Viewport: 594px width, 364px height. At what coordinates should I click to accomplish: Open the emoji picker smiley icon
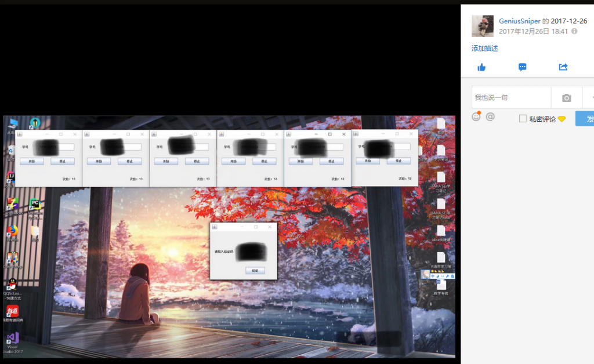tap(476, 116)
